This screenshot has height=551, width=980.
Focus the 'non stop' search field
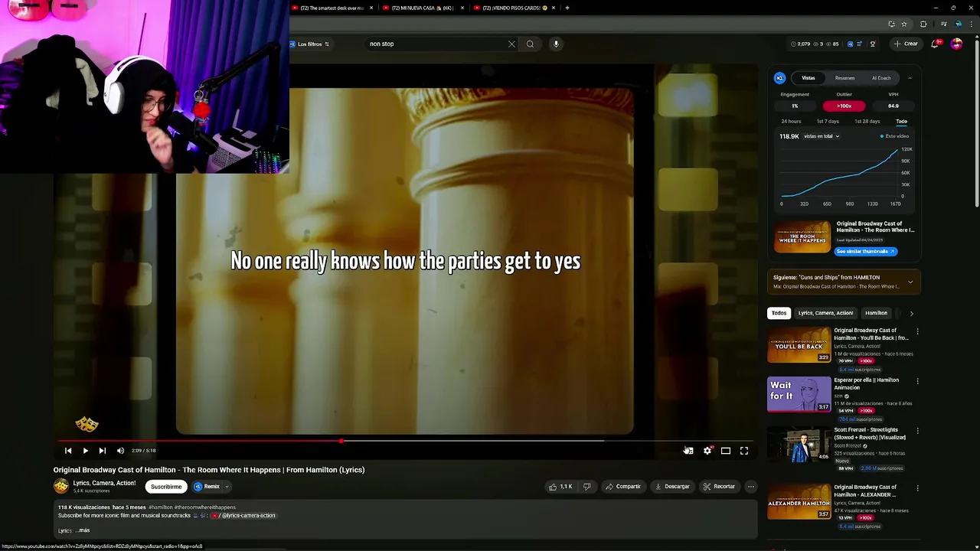436,44
